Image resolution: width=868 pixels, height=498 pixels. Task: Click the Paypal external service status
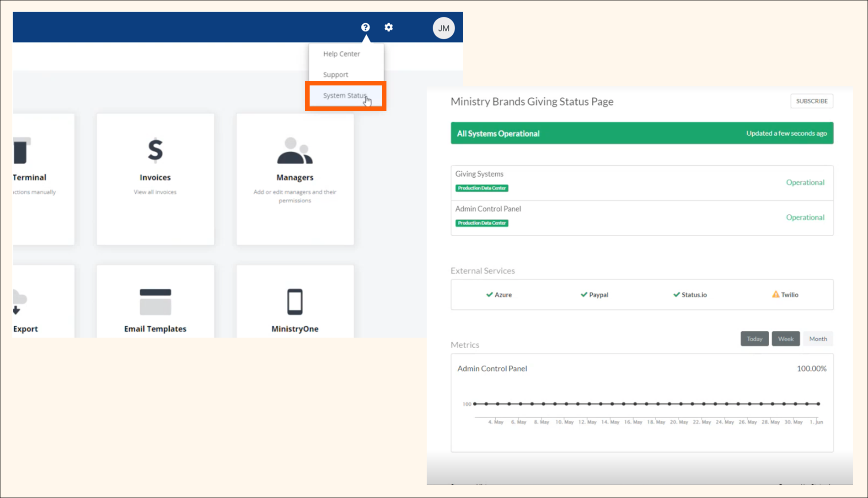click(594, 295)
